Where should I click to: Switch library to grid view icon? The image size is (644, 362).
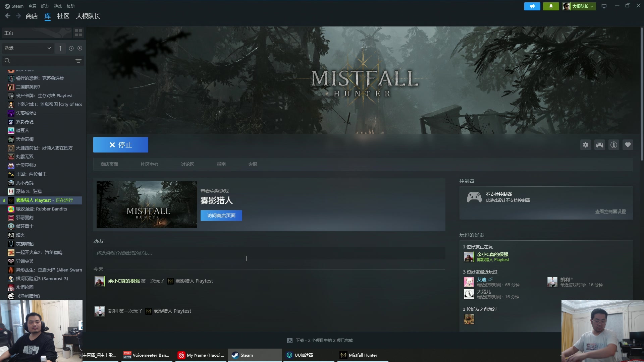[78, 33]
